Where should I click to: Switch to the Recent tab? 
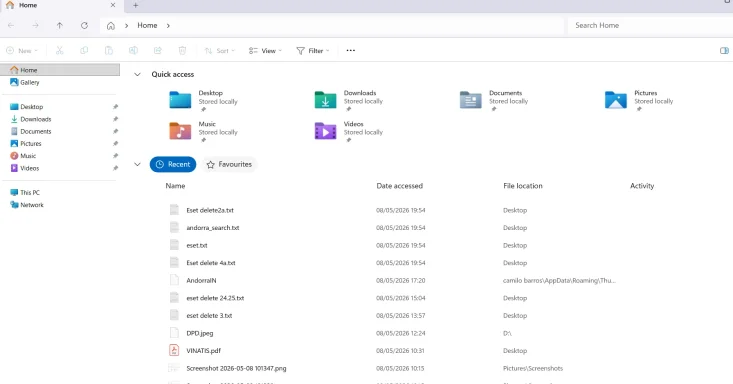(x=173, y=164)
